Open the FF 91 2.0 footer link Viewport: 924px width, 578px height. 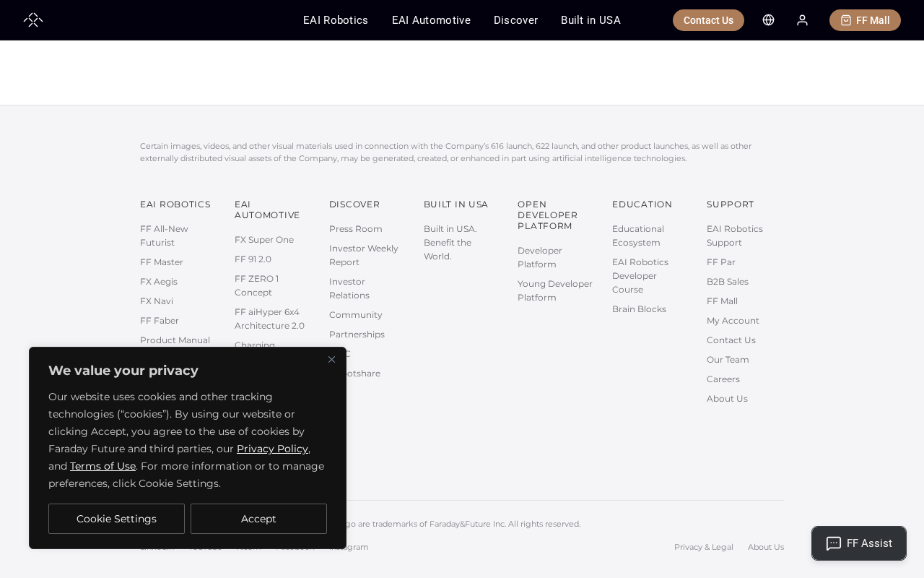pos(253,259)
